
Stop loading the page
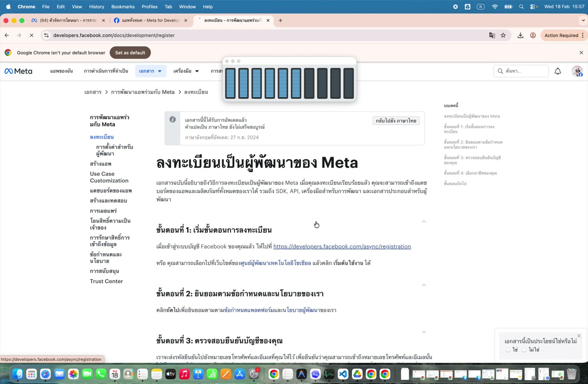[x=31, y=35]
